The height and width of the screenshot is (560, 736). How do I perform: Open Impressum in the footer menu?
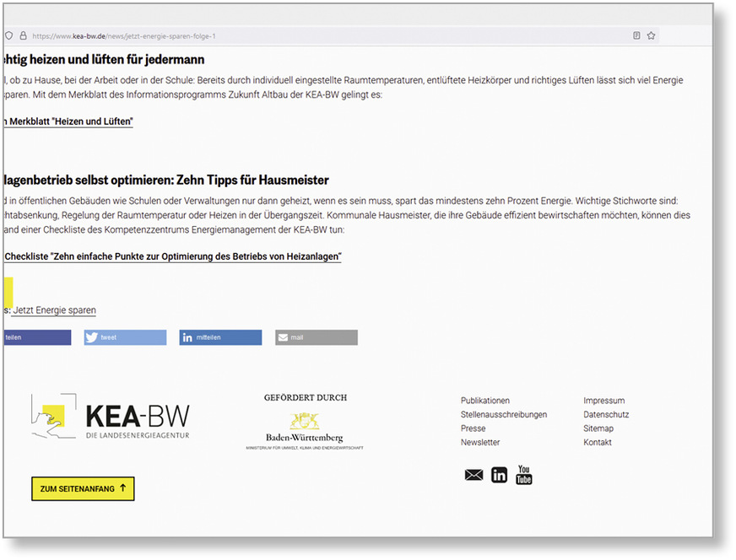tap(603, 401)
